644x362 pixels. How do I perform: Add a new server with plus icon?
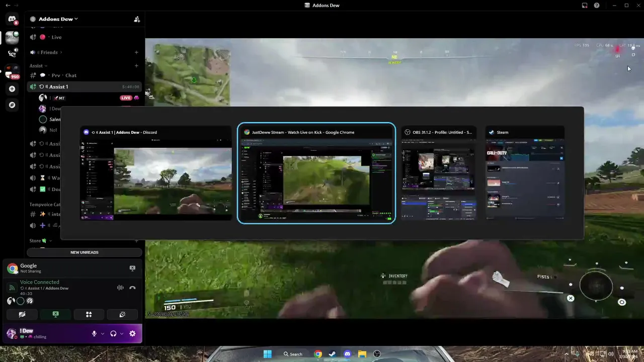click(x=12, y=89)
